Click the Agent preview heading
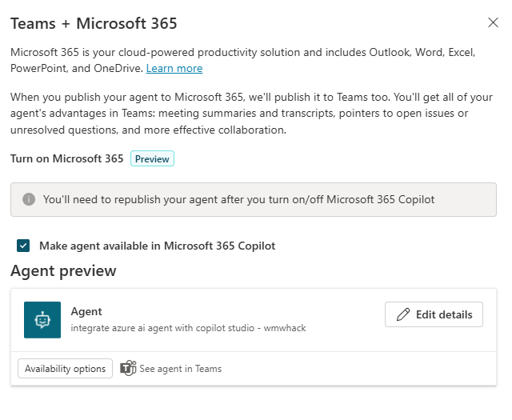512x420 pixels. click(63, 271)
